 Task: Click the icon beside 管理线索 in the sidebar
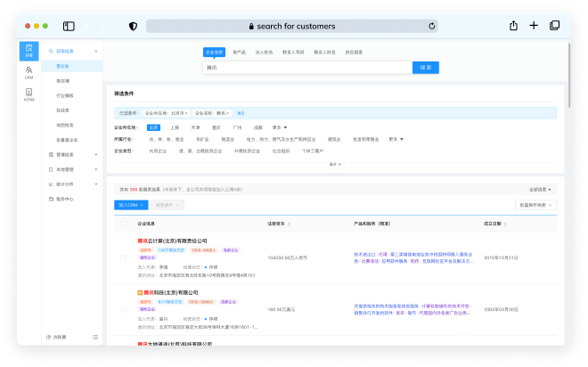[51, 154]
